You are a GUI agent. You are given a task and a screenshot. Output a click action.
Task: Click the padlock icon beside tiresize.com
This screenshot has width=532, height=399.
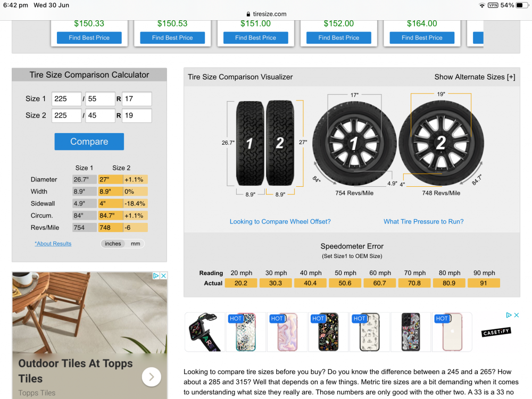pos(248,14)
